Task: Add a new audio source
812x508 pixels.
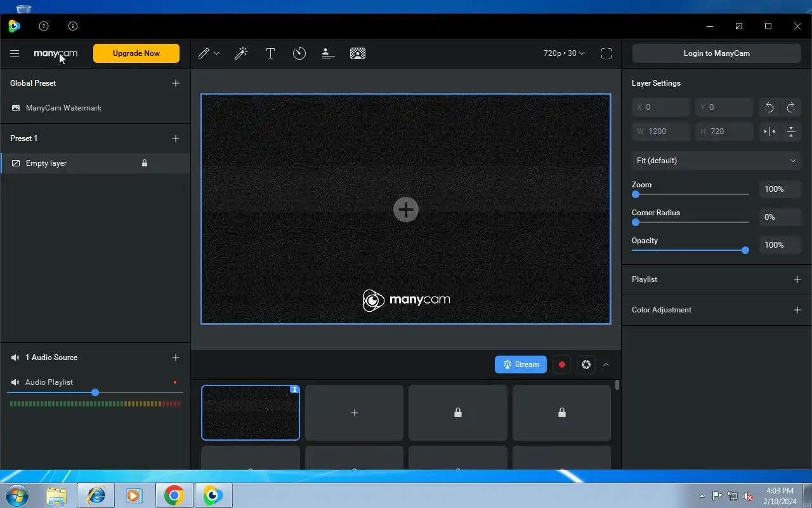Action: (176, 358)
